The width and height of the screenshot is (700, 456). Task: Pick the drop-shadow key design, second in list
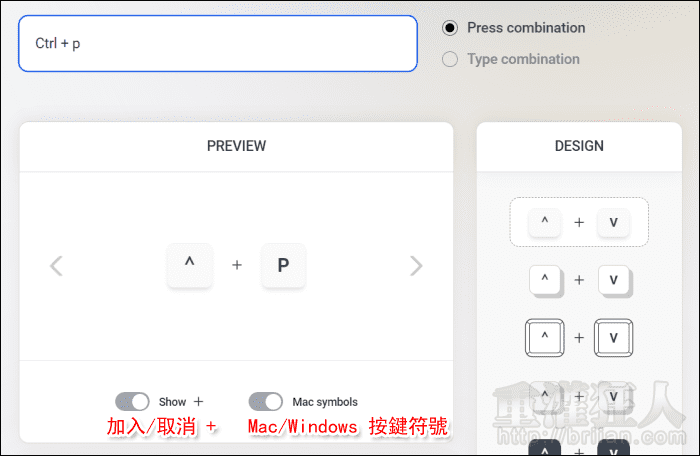579,280
